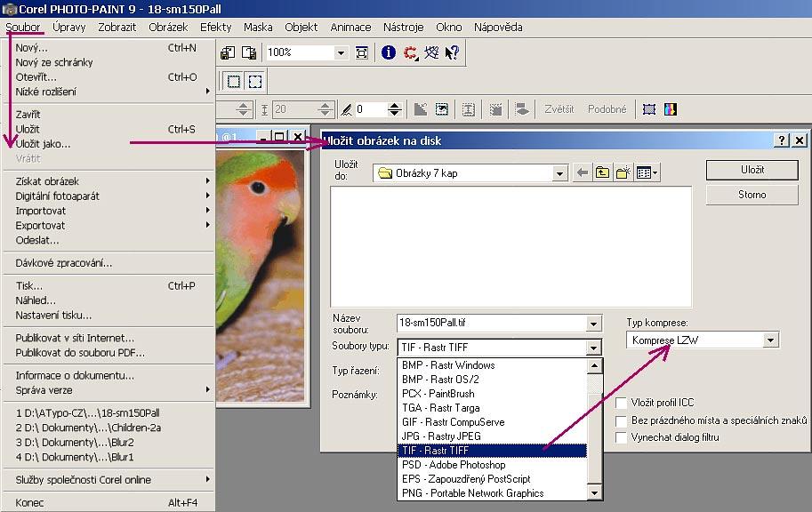Screen dimensions: 812x512
Task: Pick PNG - Portable Network Graphics in the list
Action: (492, 493)
